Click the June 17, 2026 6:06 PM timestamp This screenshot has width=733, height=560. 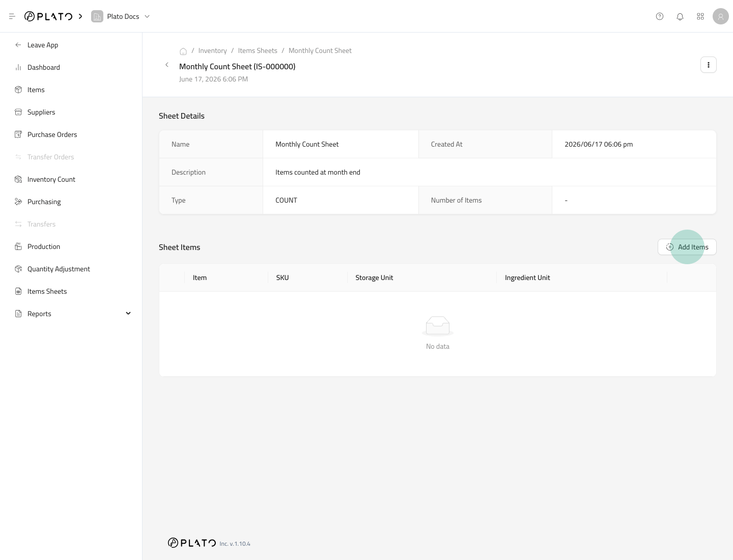pyautogui.click(x=213, y=79)
